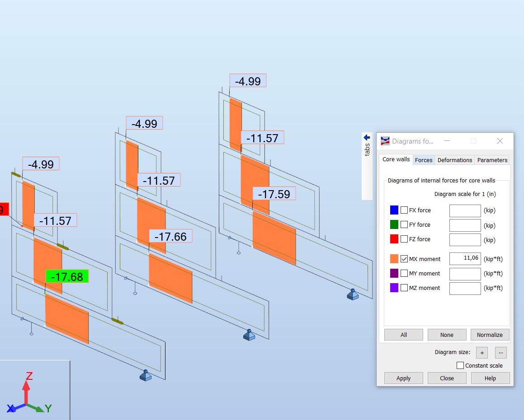This screenshot has height=420, width=524.
Task: Open the Forces tab
Action: point(424,160)
